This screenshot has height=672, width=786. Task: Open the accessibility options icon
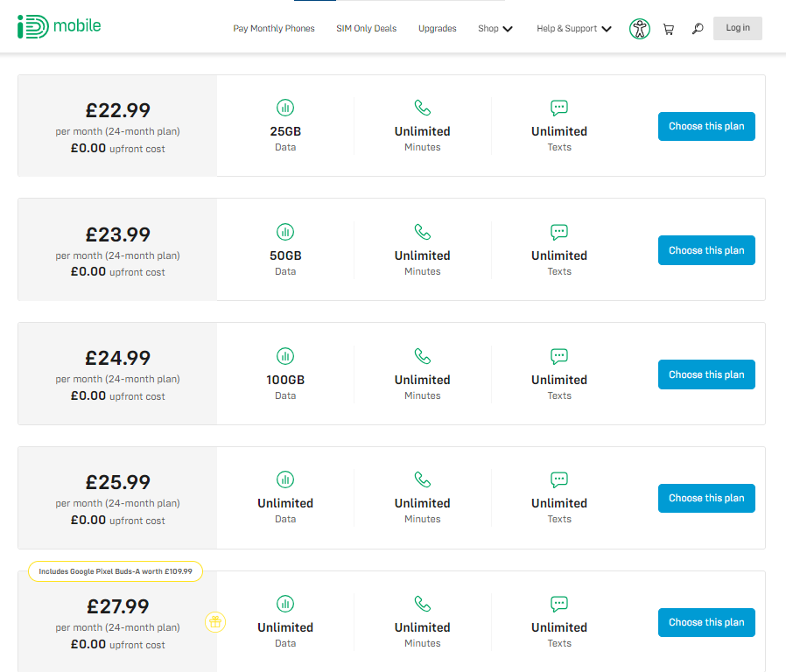click(x=640, y=29)
